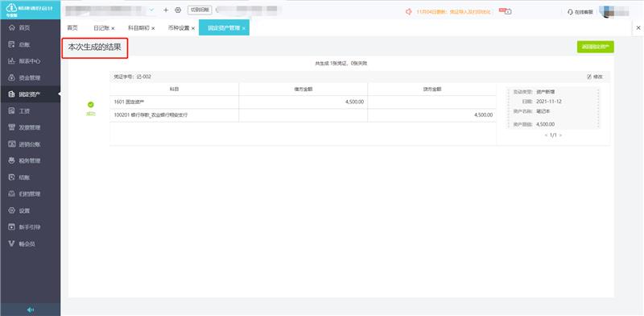The height and width of the screenshot is (316, 644).
Task: Click the 在线客服 label
Action: pyautogui.click(x=584, y=12)
